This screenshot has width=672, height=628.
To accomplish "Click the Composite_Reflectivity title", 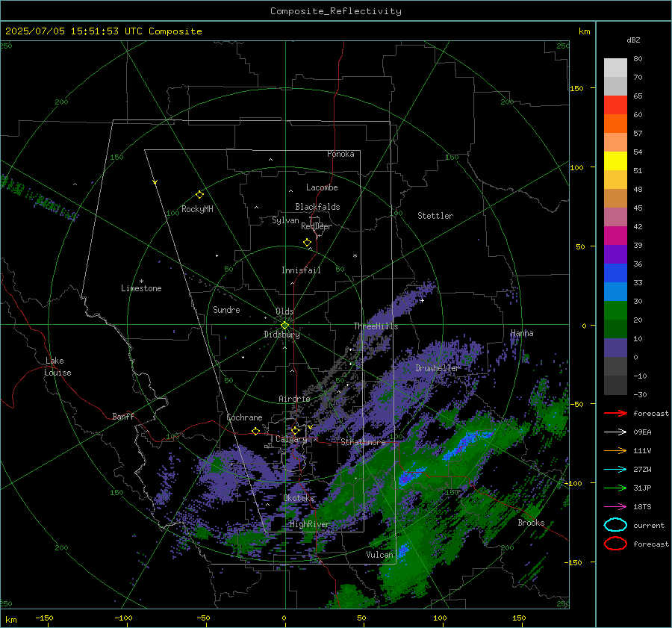I will point(336,11).
